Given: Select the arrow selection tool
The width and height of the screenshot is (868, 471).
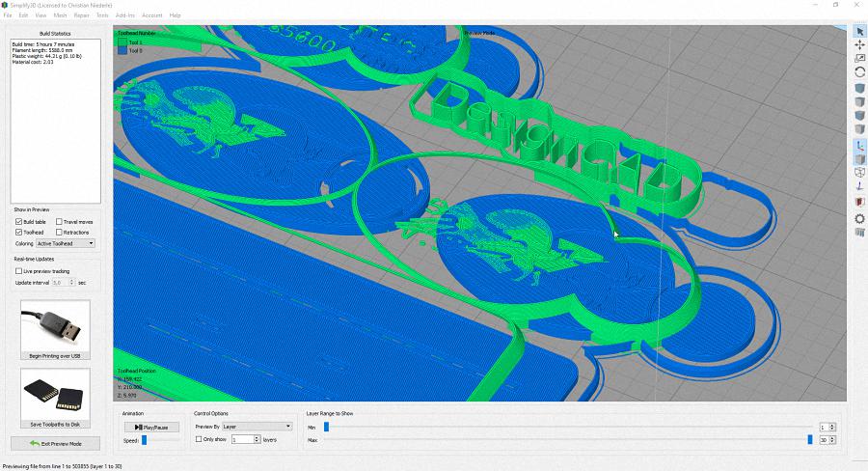Looking at the screenshot, I should [x=859, y=32].
